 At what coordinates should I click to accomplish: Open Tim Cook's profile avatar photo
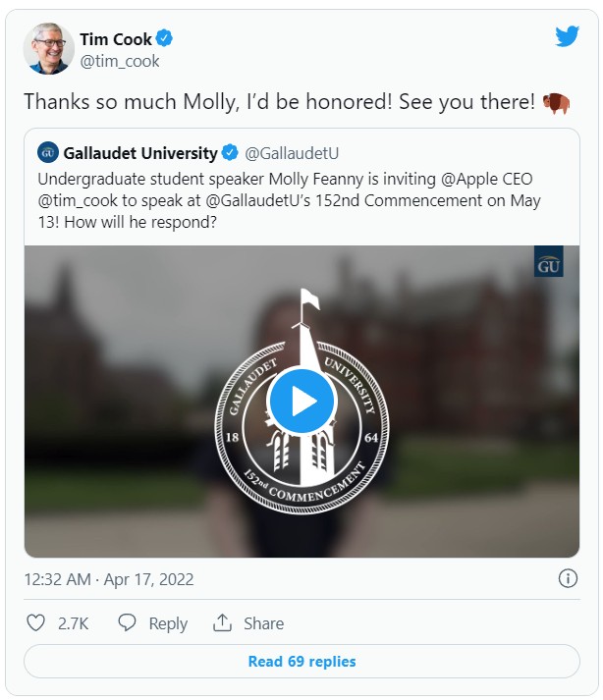point(49,49)
